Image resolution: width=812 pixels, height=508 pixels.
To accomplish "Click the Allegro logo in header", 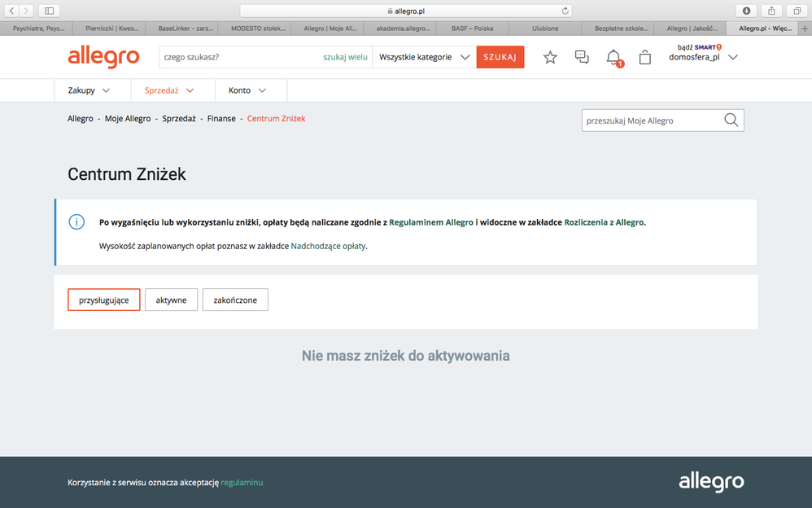I will 103,57.
